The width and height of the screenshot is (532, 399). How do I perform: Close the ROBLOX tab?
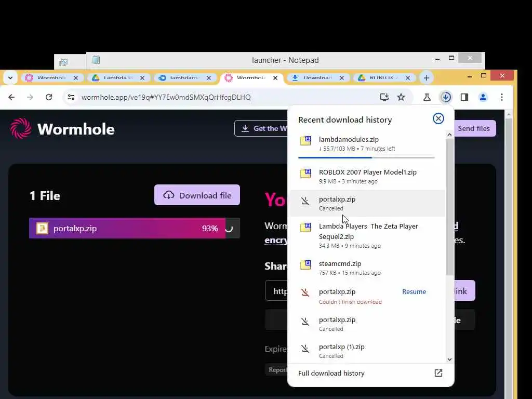point(408,78)
